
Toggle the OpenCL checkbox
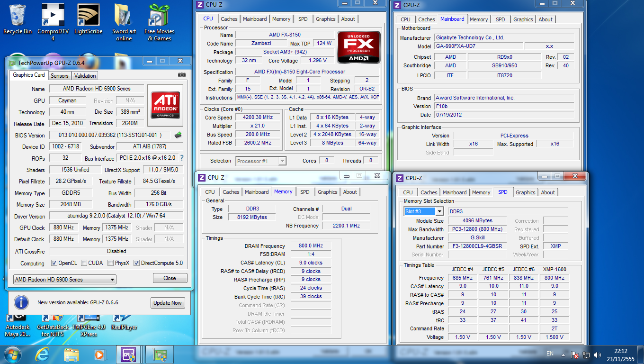tap(54, 263)
